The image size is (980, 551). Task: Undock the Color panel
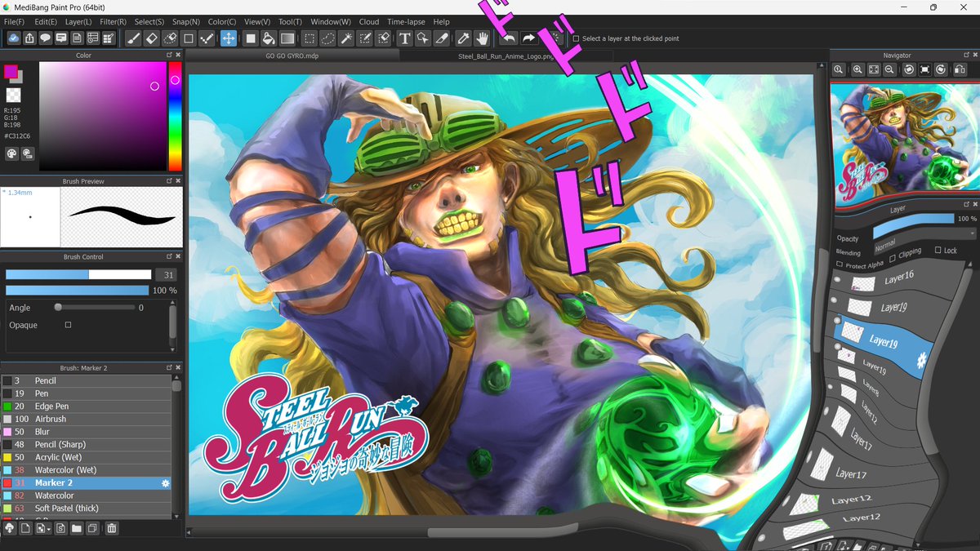[169, 56]
